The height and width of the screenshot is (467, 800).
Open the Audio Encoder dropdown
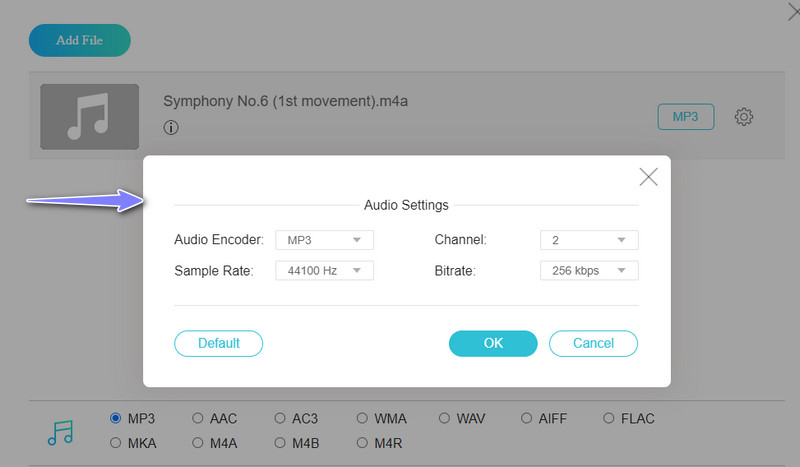(324, 240)
